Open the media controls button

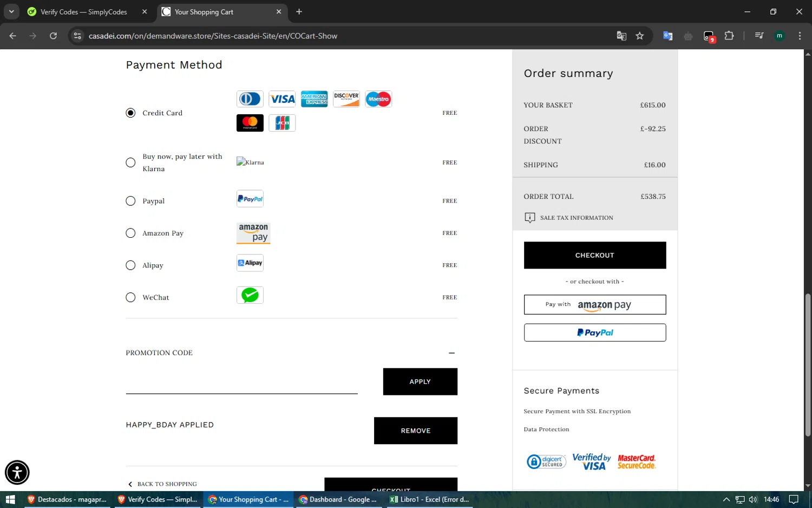click(759, 36)
